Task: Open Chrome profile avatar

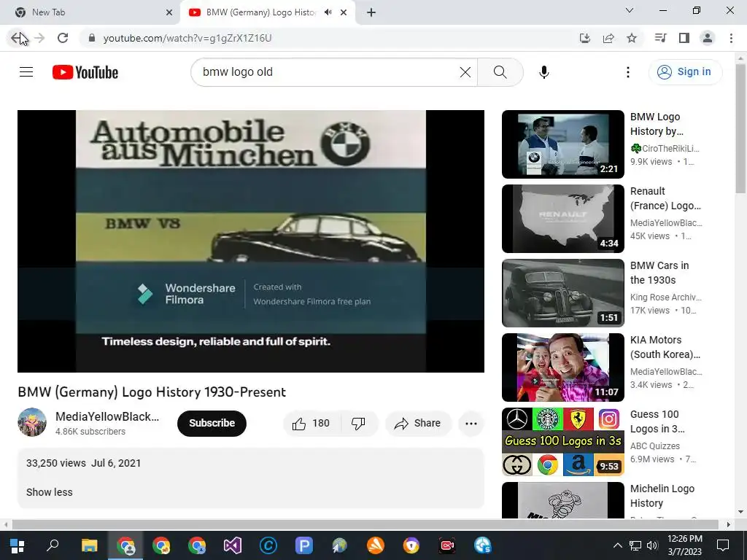Action: tap(708, 38)
